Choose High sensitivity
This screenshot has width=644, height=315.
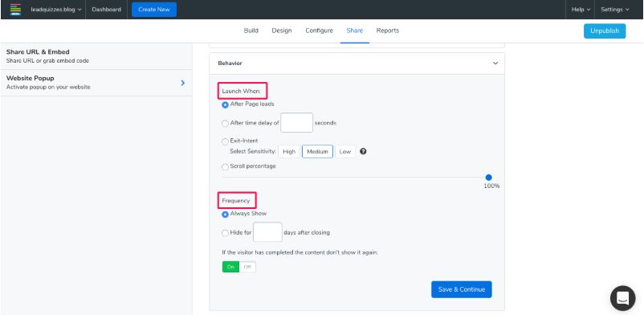point(289,151)
